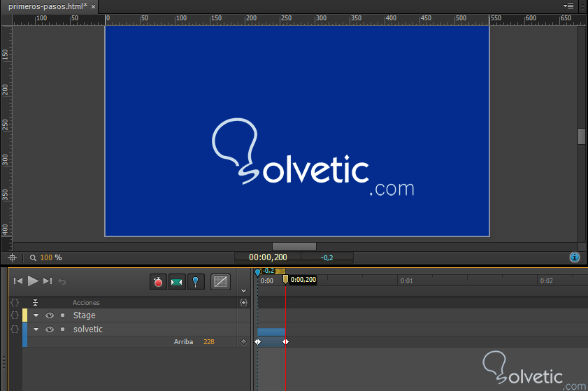Select the keyframe at 0:00,200
The width and height of the screenshot is (588, 391).
point(286,342)
